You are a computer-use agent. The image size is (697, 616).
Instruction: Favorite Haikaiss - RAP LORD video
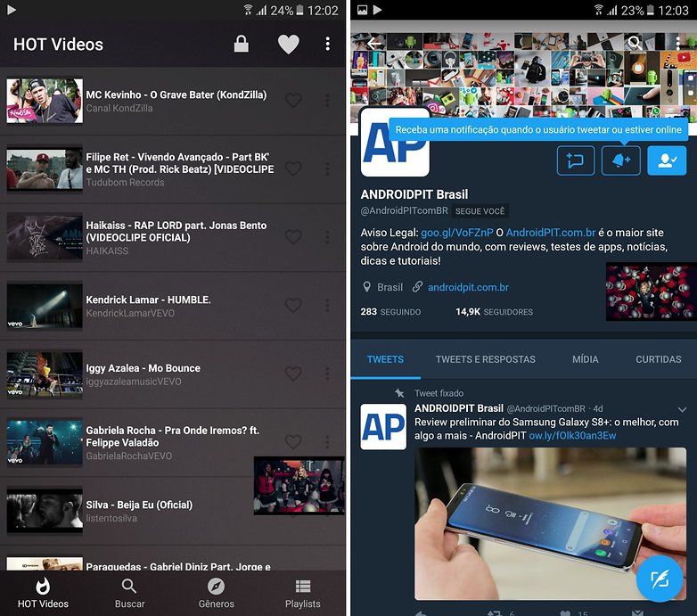(293, 237)
